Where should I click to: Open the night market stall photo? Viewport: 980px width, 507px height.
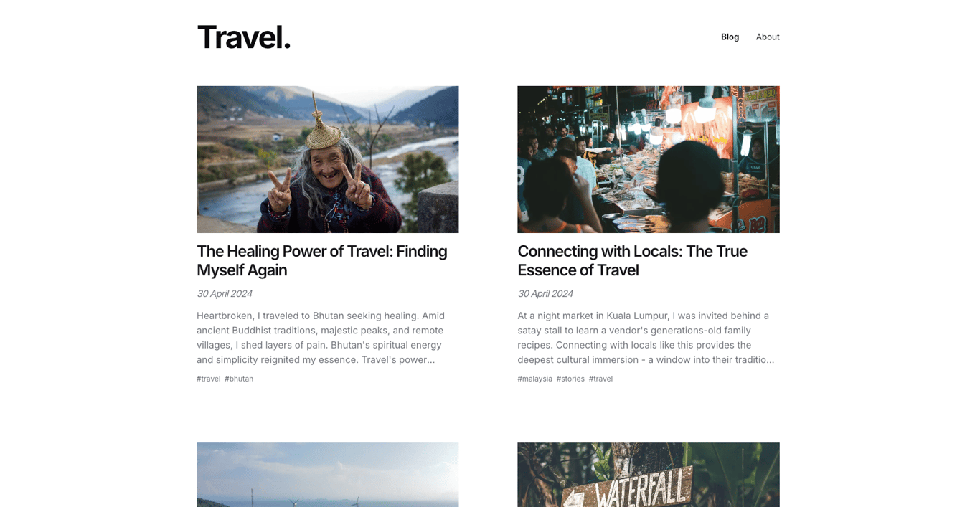click(649, 159)
